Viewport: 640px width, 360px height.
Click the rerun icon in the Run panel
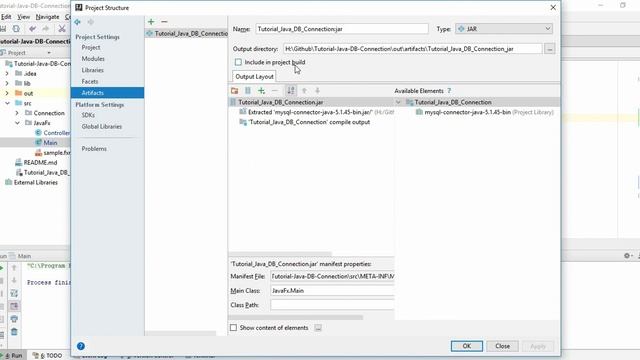[x=2, y=268]
